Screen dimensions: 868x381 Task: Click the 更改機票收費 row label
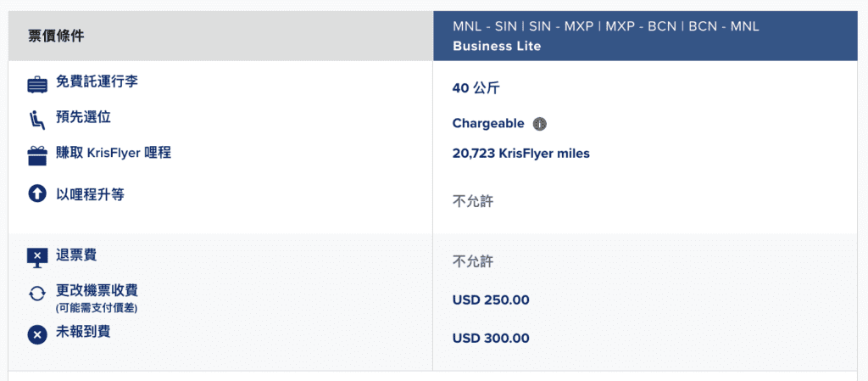tap(97, 290)
